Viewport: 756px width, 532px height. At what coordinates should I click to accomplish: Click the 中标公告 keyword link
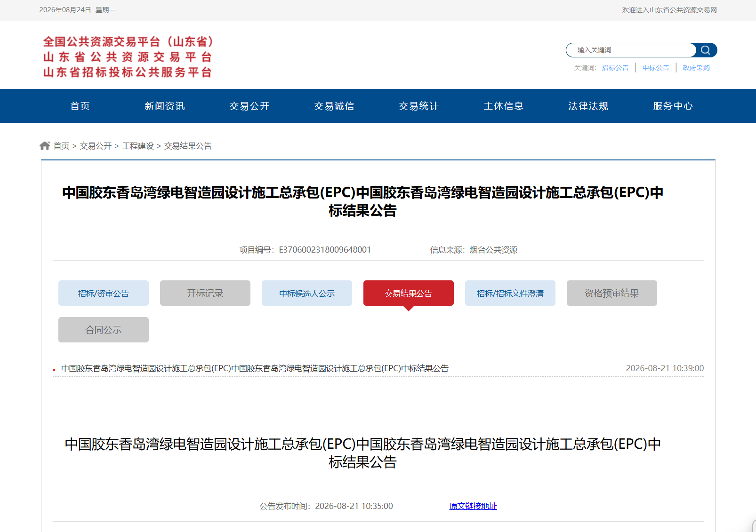coord(656,68)
